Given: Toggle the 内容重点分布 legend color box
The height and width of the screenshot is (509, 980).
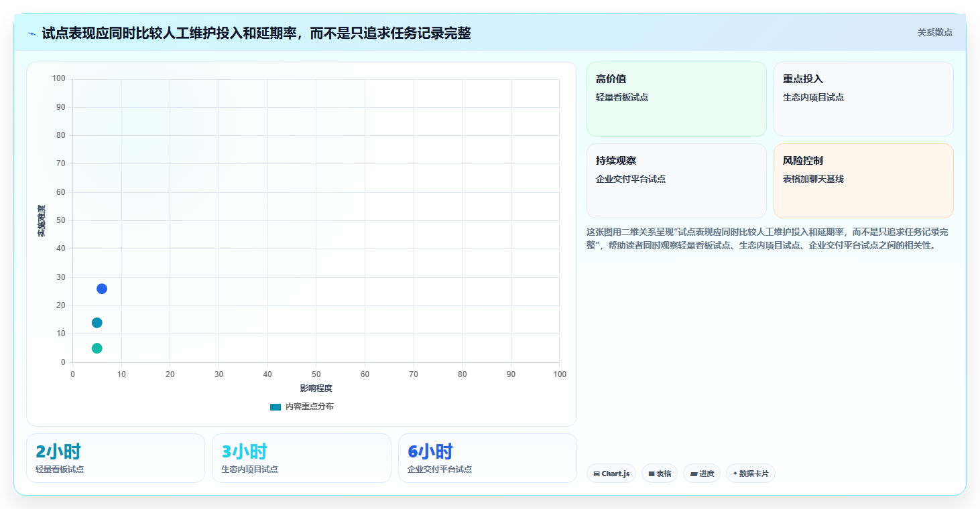Looking at the screenshot, I should click(275, 407).
